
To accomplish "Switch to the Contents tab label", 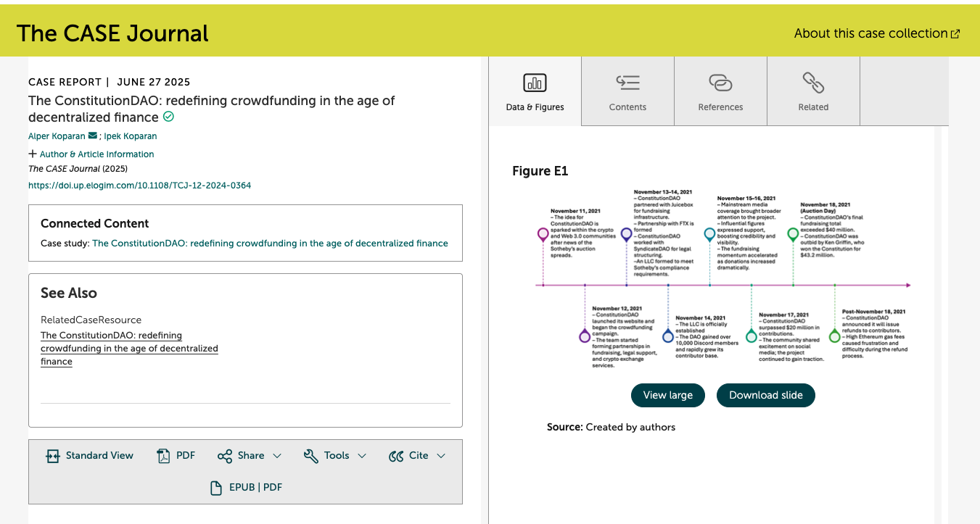I will [x=627, y=107].
